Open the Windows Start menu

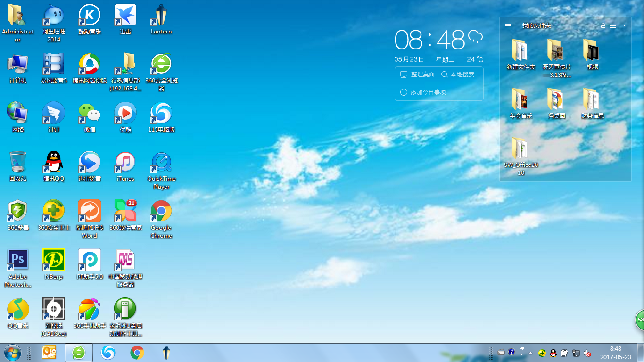pyautogui.click(x=12, y=352)
